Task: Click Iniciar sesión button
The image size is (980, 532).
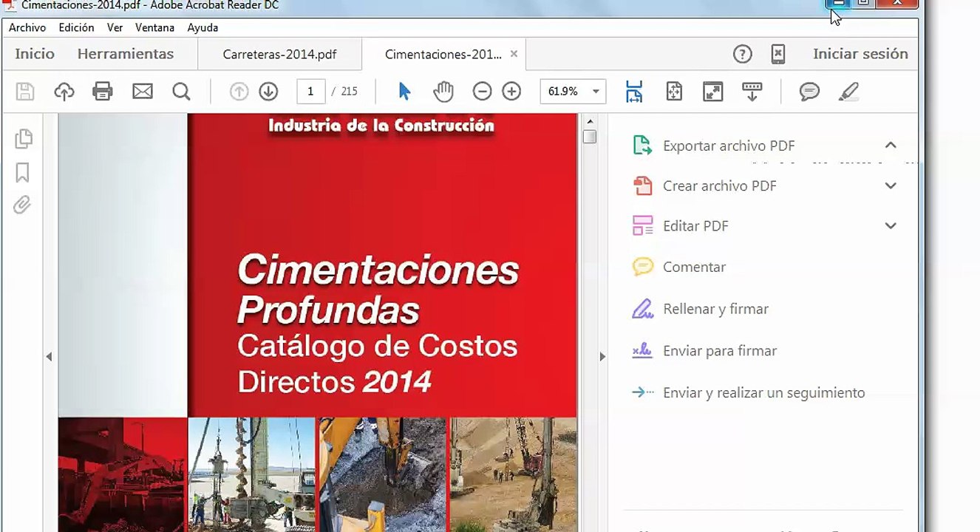Action: point(860,54)
